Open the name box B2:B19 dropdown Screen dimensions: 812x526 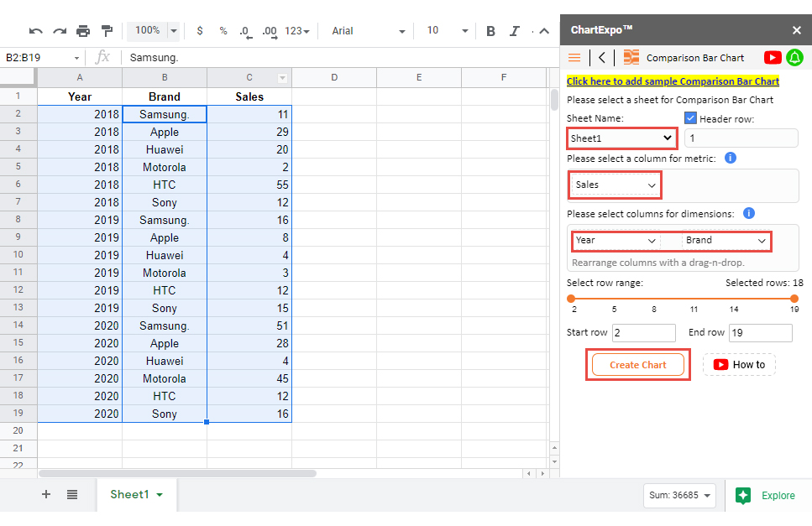click(x=76, y=58)
